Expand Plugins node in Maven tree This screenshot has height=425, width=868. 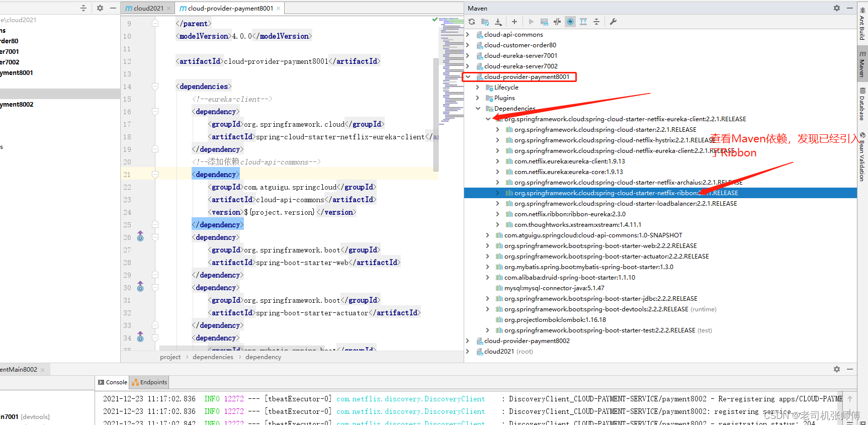pyautogui.click(x=478, y=98)
